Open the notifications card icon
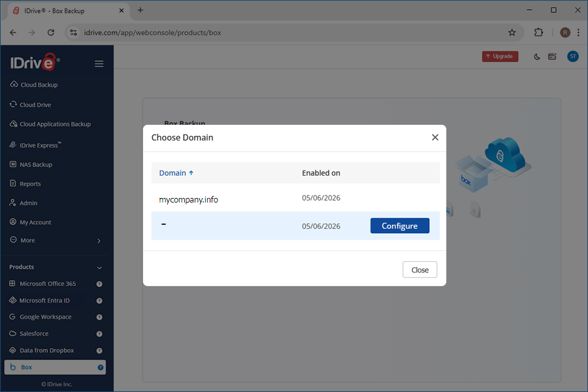Screen dimensions: 588x392 click(552, 56)
